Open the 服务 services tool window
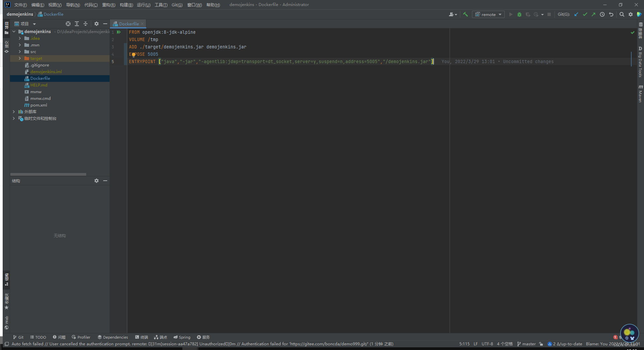 click(x=203, y=337)
